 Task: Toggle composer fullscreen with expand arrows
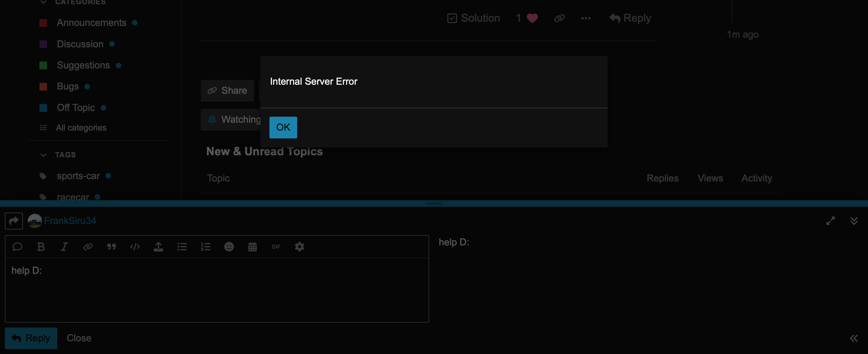830,221
